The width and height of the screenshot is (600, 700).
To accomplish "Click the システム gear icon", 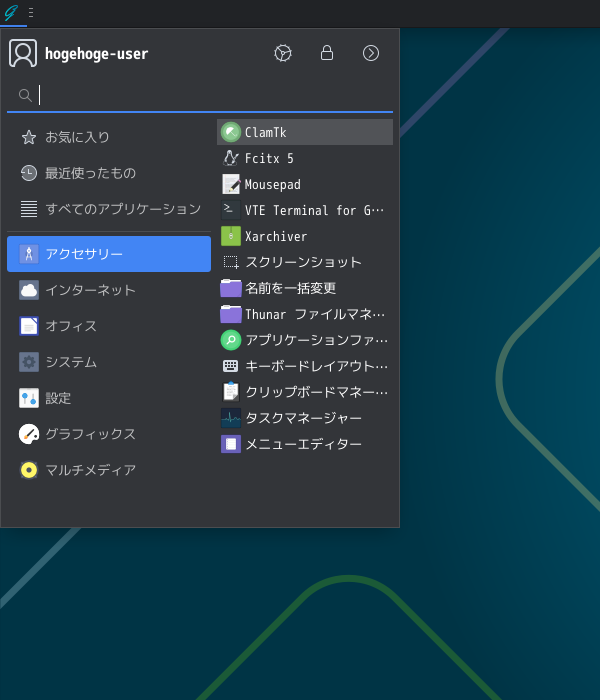I will pyautogui.click(x=29, y=362).
